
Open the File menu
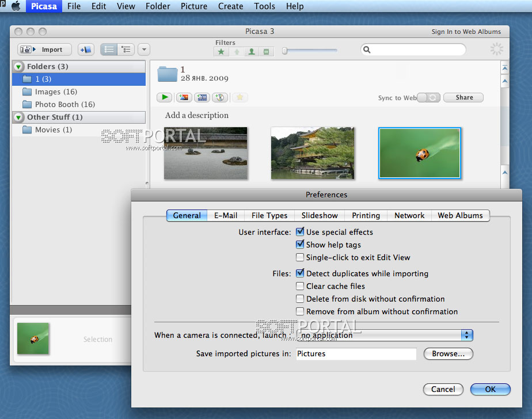(74, 6)
